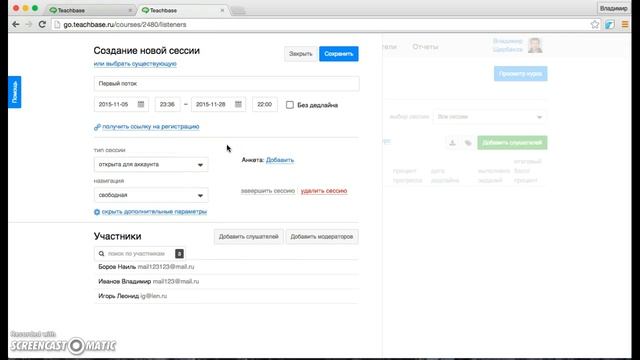Click the chain link icon before registration link
The height and width of the screenshot is (360, 640).
coord(97,127)
